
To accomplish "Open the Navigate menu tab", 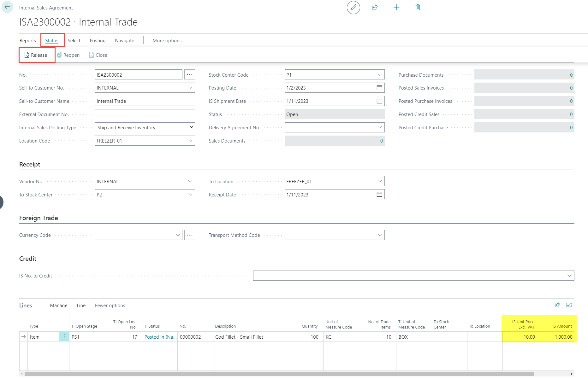I will pos(124,41).
